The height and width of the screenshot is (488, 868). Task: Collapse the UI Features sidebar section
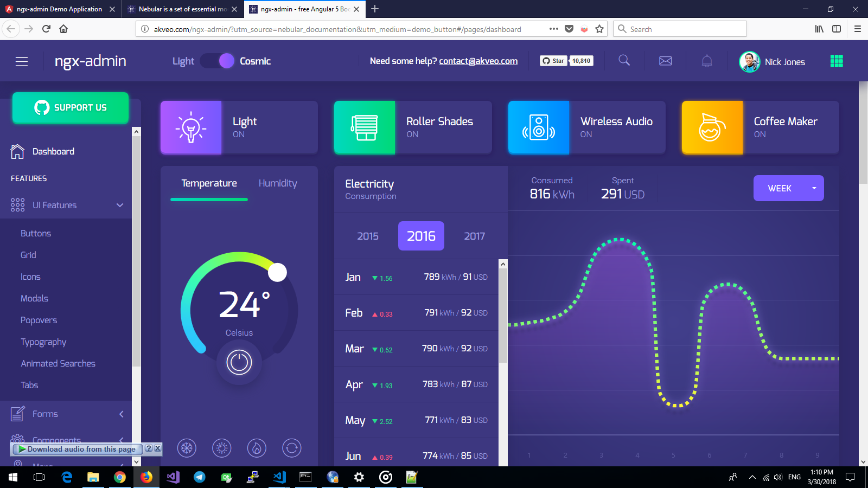coord(119,205)
